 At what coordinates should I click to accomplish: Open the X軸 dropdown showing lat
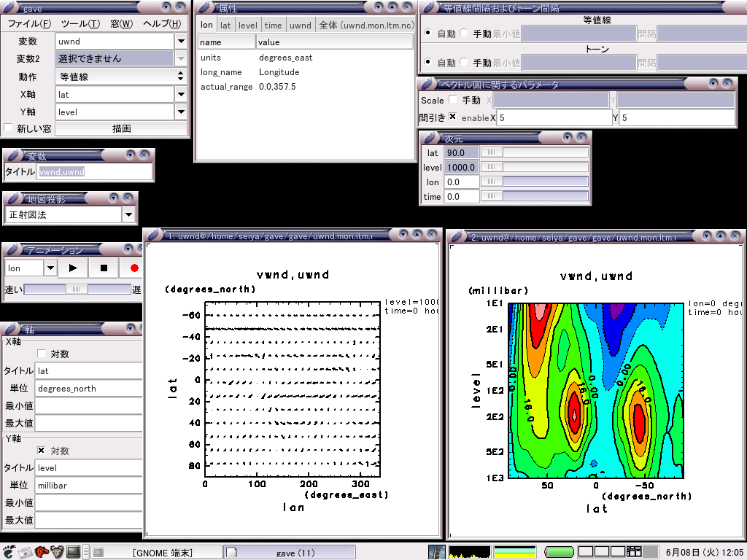click(x=181, y=94)
